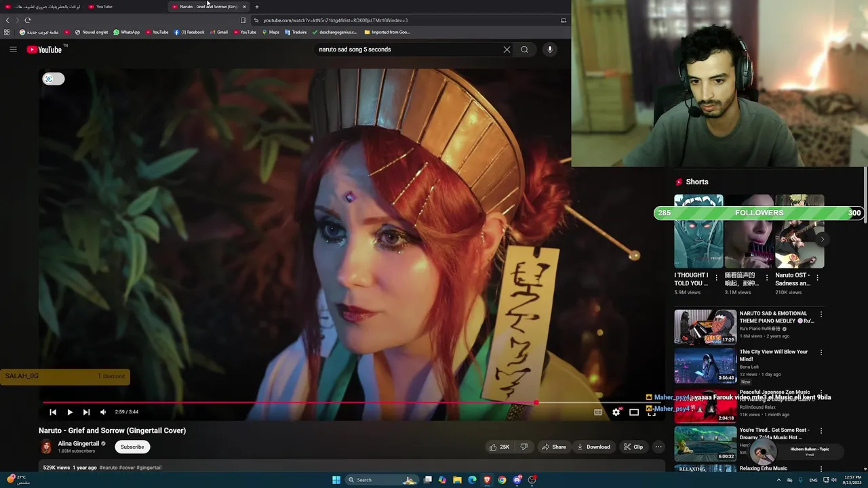Go to the previous video
Screen dimensions: 868x488
point(52,412)
